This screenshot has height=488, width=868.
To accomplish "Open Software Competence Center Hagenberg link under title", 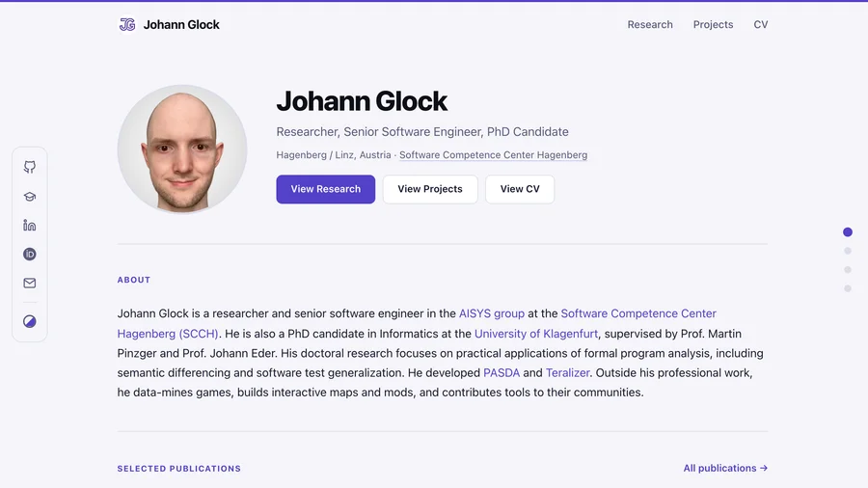I will pyautogui.click(x=493, y=155).
